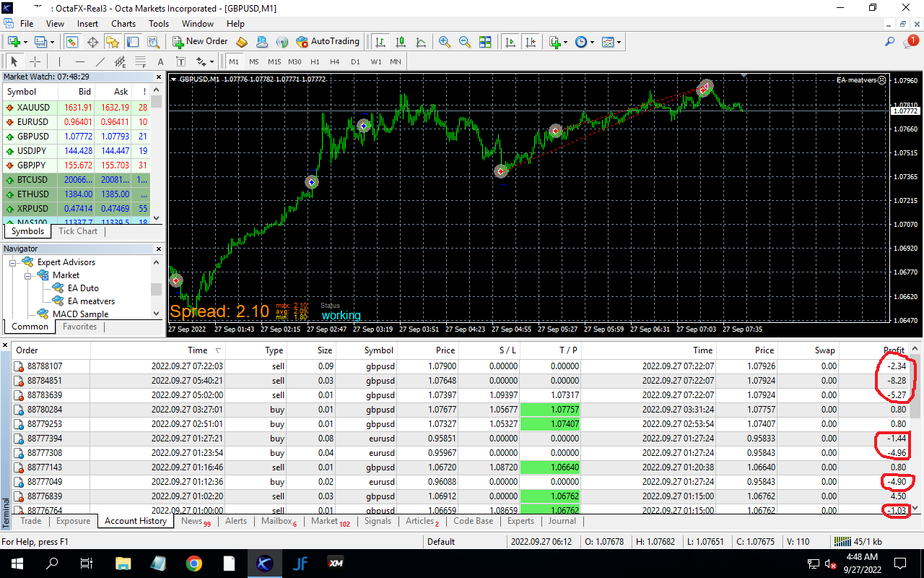Viewport: 924px width, 578px height.
Task: Select the Crosshair cursor tool
Action: (x=35, y=61)
